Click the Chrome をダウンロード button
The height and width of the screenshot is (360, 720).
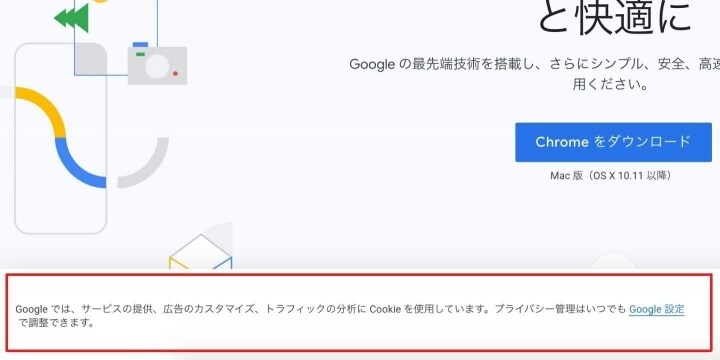(613, 142)
